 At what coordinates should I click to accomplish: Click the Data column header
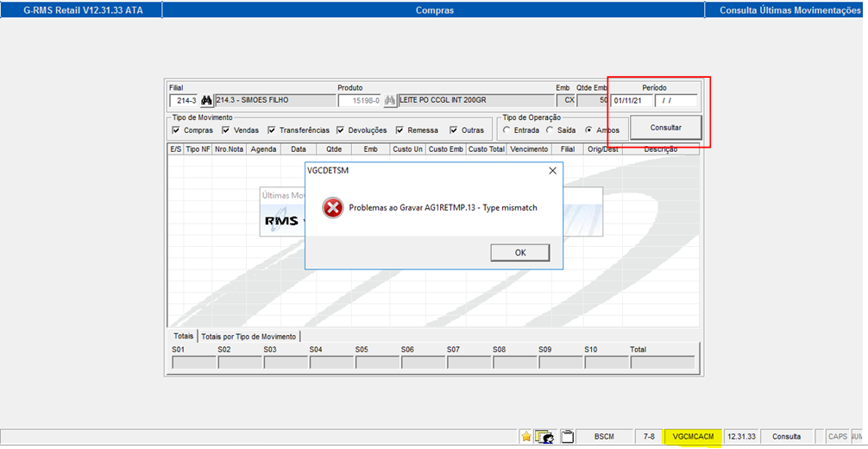[x=299, y=149]
